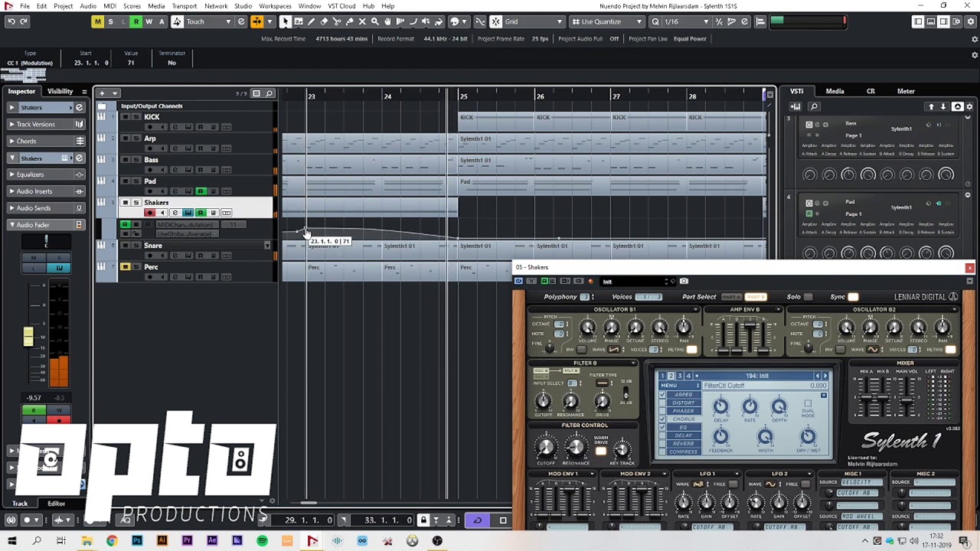980x551 pixels.
Task: Open the VST Cloud menu
Action: coord(341,6)
